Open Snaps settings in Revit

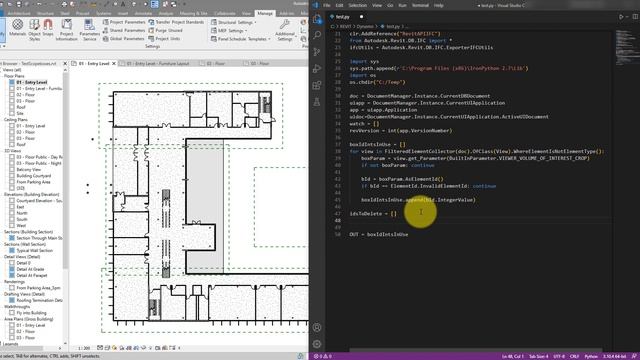(48, 29)
